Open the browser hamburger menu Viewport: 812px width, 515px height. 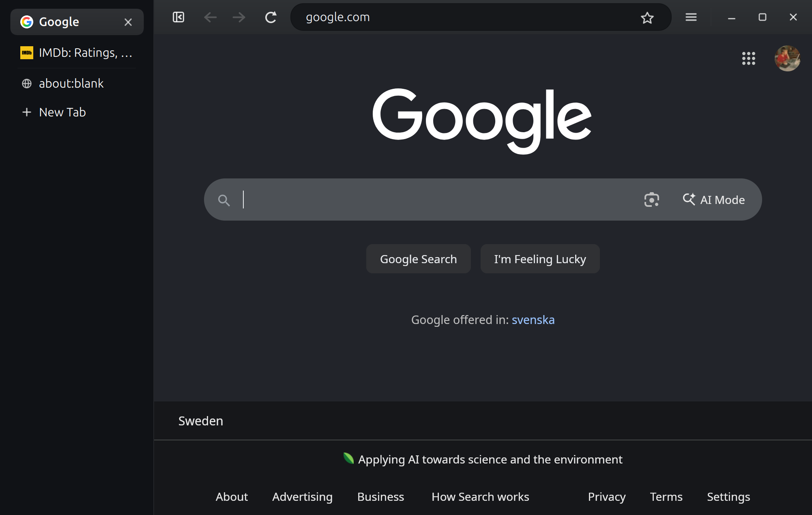click(691, 17)
